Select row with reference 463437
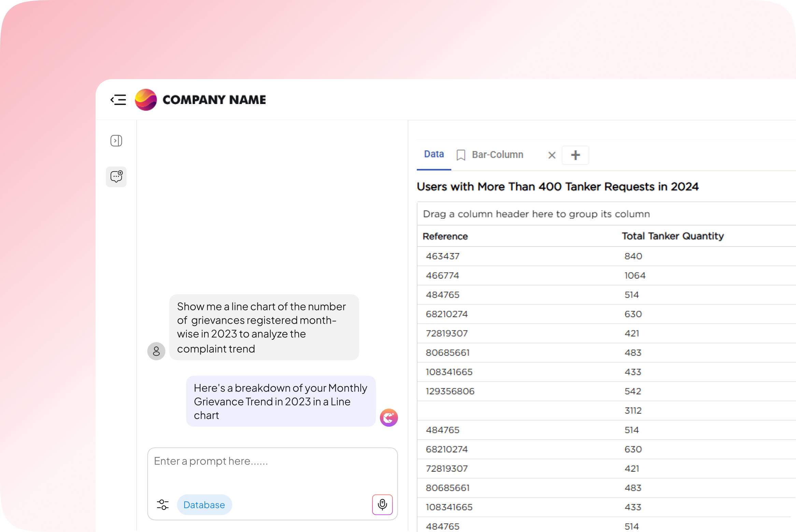The height and width of the screenshot is (532, 796). [443, 256]
